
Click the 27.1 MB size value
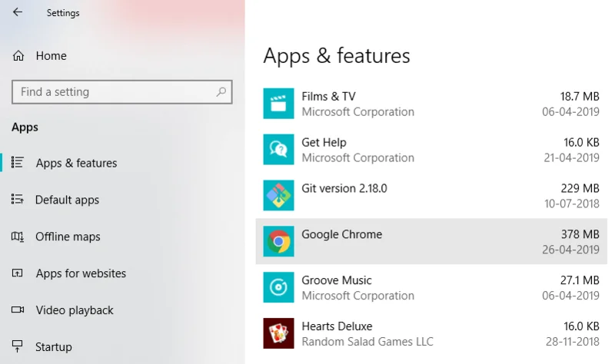coord(580,280)
